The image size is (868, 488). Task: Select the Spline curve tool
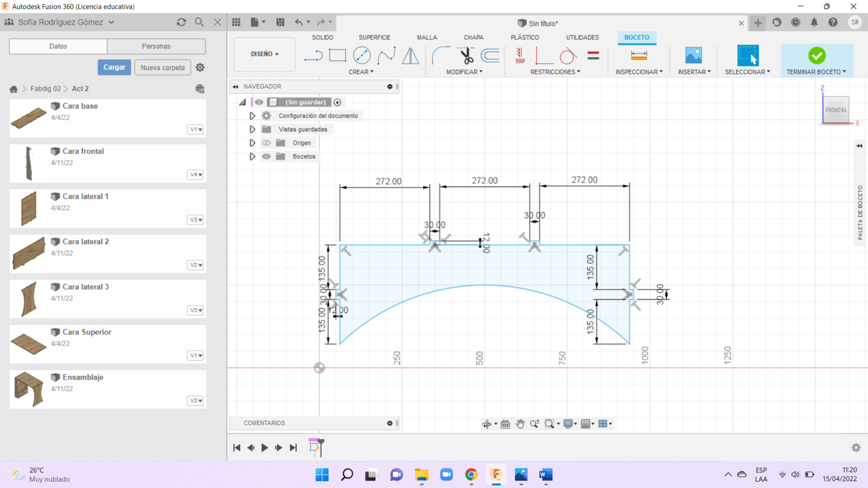point(386,56)
